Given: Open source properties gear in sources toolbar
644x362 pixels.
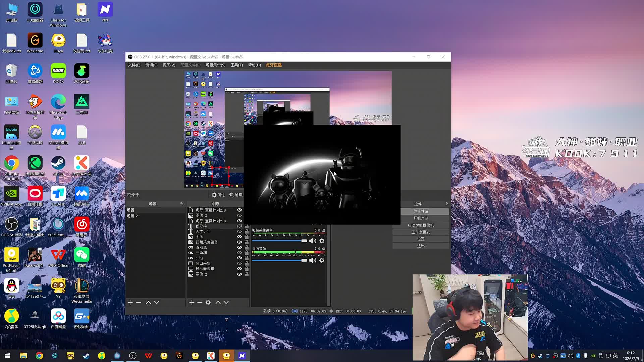Looking at the screenshot, I should point(208,302).
